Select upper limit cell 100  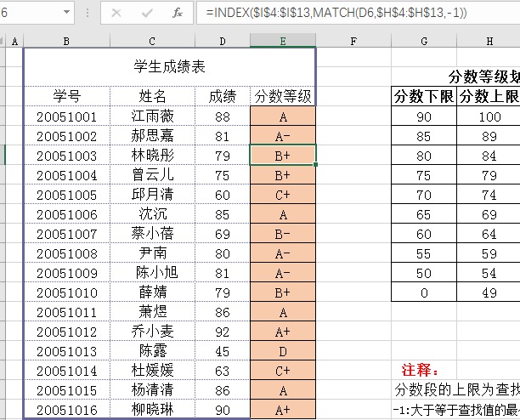pyautogui.click(x=489, y=116)
